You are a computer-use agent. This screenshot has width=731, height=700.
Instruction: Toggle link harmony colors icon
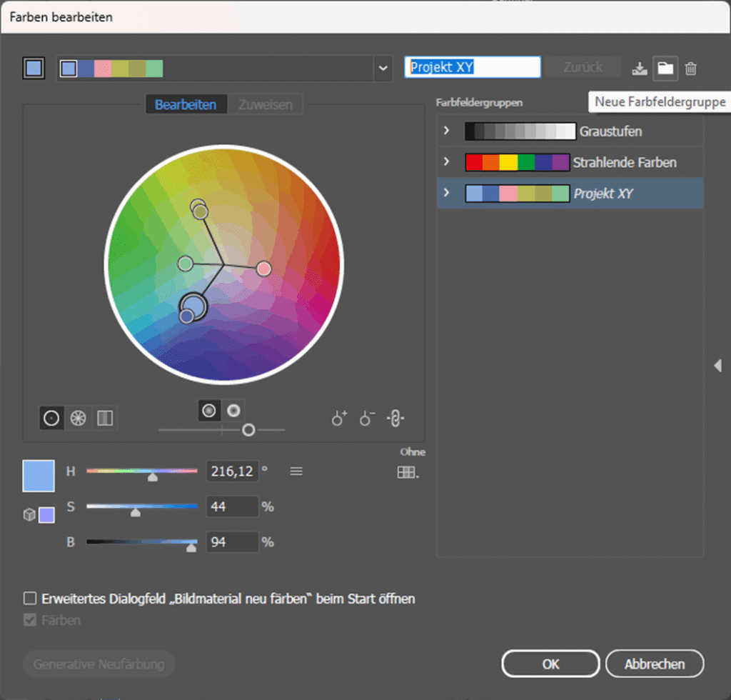(x=395, y=419)
